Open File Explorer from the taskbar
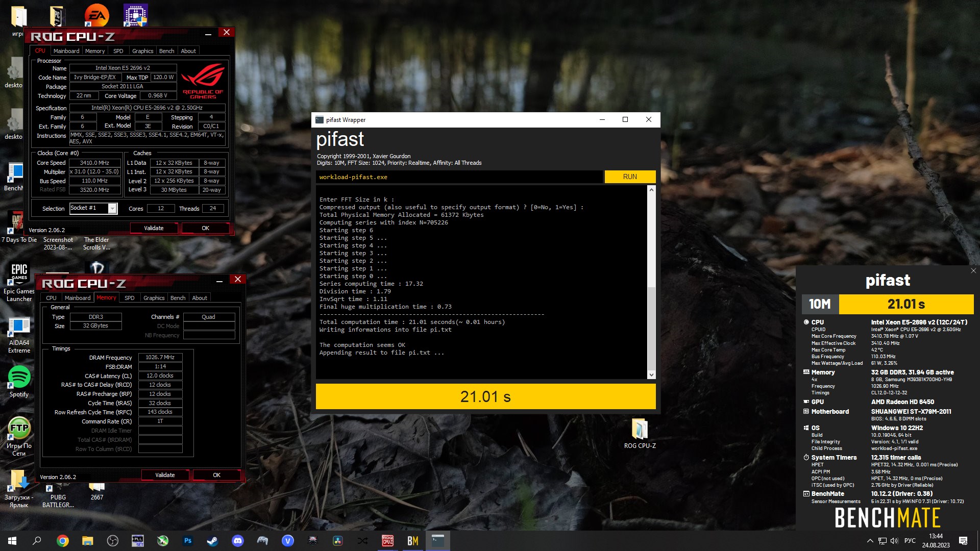 coord(88,541)
